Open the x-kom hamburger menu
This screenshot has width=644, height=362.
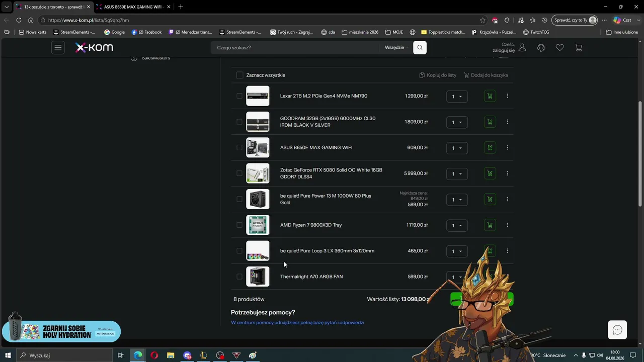[58, 48]
